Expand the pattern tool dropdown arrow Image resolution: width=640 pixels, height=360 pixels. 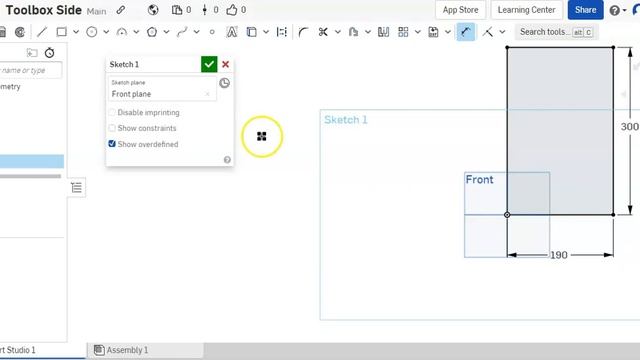pos(418,32)
